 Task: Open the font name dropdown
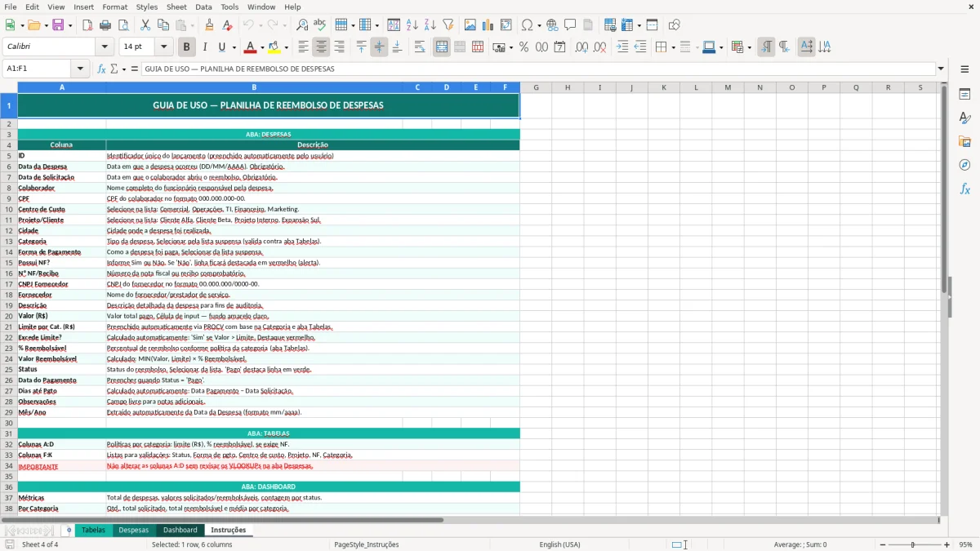coord(105,47)
